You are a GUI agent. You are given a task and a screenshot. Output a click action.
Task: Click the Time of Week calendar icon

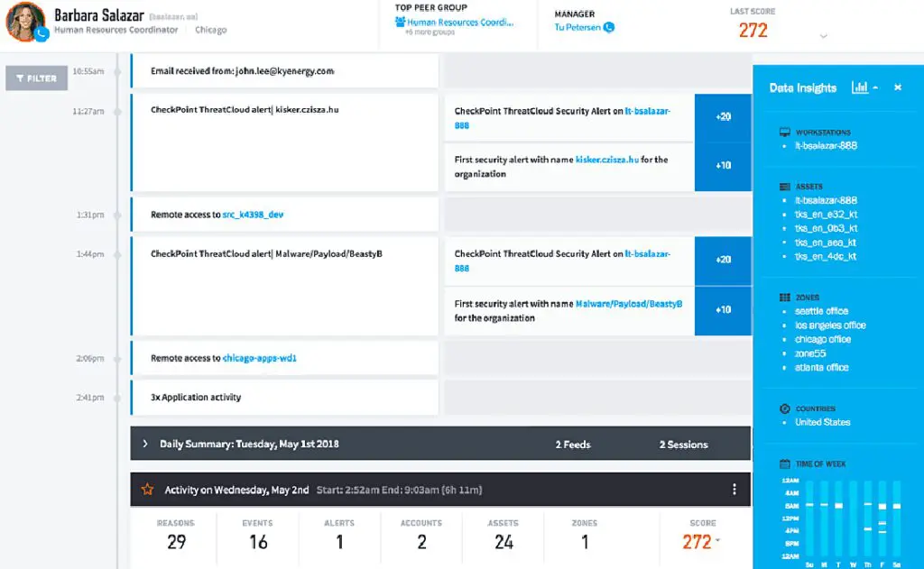coord(784,463)
